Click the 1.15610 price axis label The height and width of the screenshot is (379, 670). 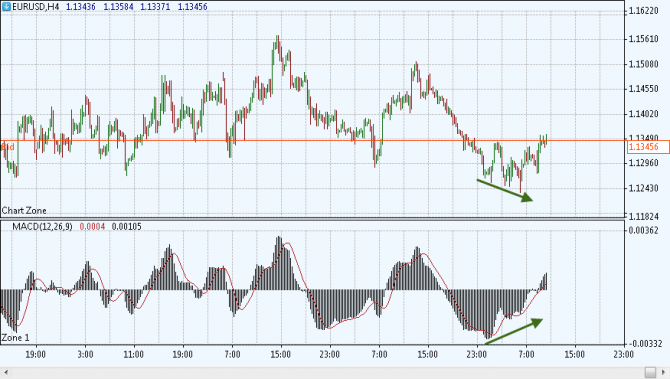[644, 39]
